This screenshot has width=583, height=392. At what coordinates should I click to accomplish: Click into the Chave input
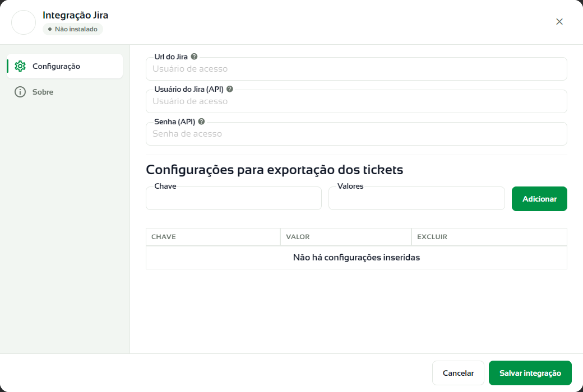click(234, 198)
